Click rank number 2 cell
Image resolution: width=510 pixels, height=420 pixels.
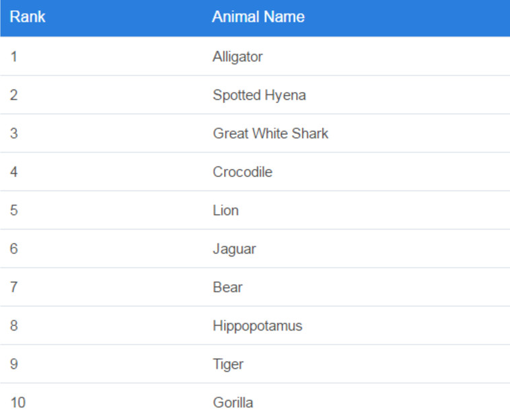point(13,95)
